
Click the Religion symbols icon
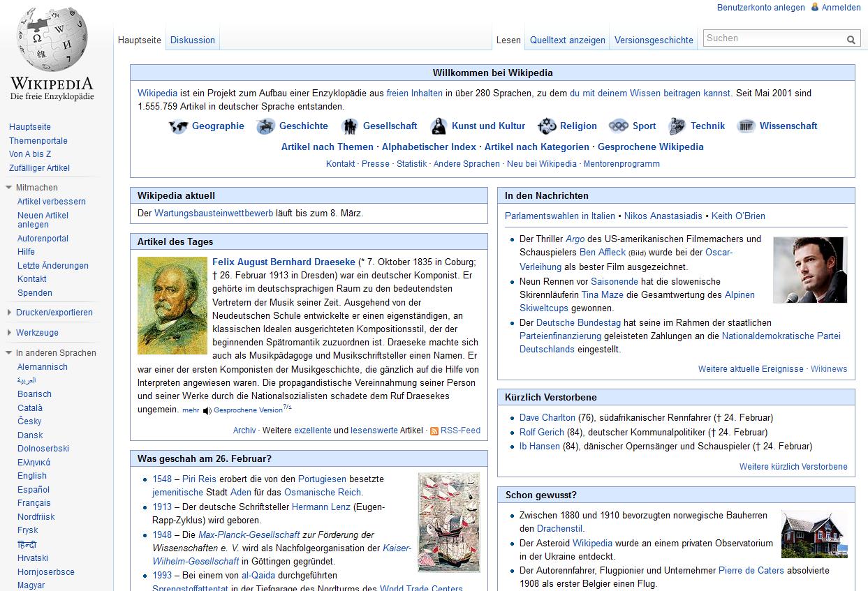[x=547, y=126]
